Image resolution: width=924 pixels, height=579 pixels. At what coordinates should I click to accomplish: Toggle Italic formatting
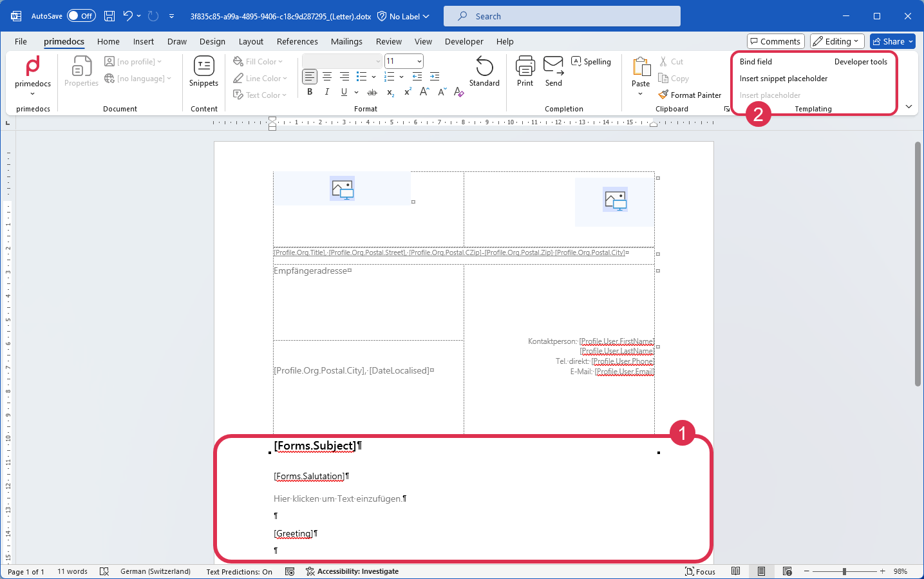pyautogui.click(x=327, y=92)
